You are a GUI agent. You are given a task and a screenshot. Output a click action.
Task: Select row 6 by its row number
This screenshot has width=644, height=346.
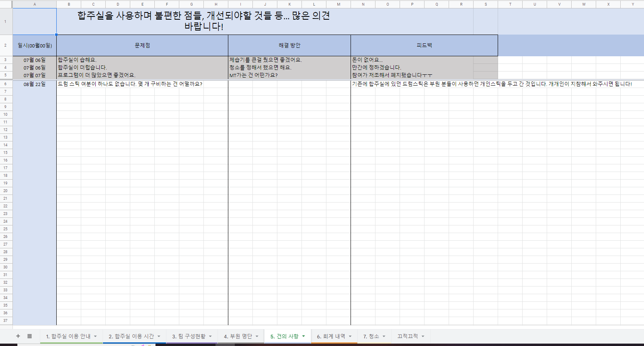[x=6, y=84]
